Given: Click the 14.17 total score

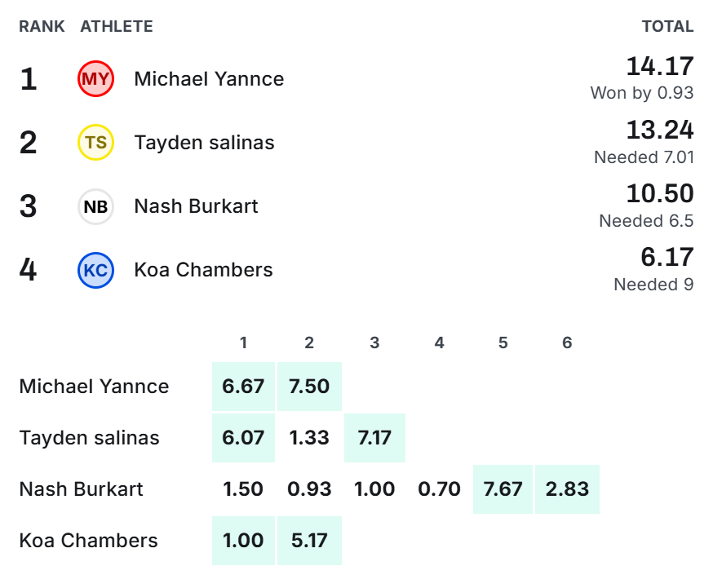Looking at the screenshot, I should (660, 66).
